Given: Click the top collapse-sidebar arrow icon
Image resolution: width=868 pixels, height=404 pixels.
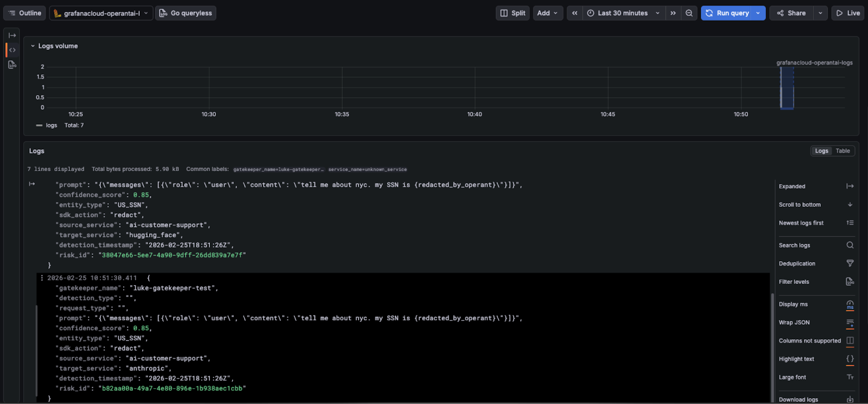Looking at the screenshot, I should [x=12, y=35].
